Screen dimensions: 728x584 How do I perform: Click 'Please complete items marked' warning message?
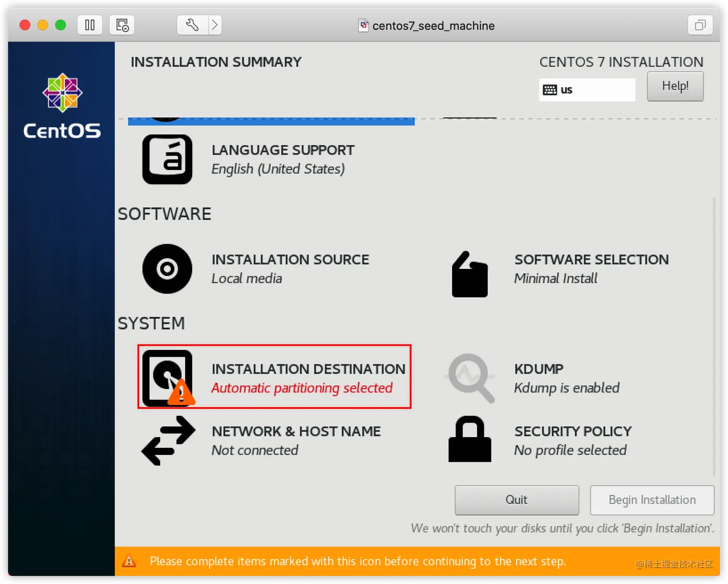pyautogui.click(x=358, y=561)
